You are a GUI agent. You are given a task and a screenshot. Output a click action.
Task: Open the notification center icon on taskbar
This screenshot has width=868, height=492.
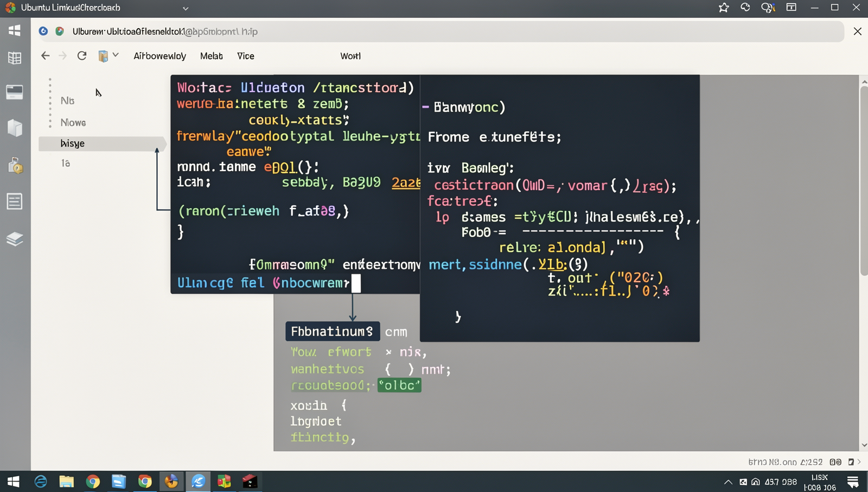coord(853,482)
